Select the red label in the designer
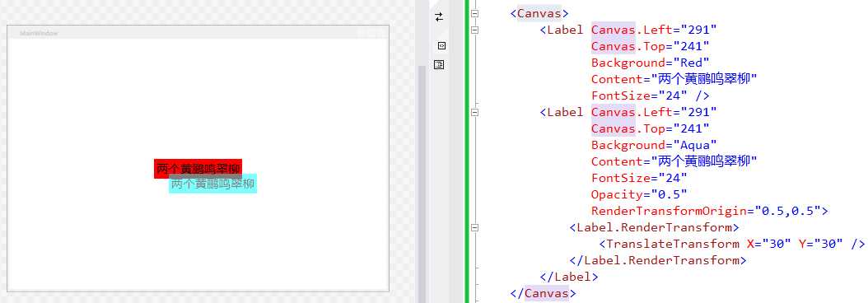Screen dimensions: 868x303 (x=198, y=169)
